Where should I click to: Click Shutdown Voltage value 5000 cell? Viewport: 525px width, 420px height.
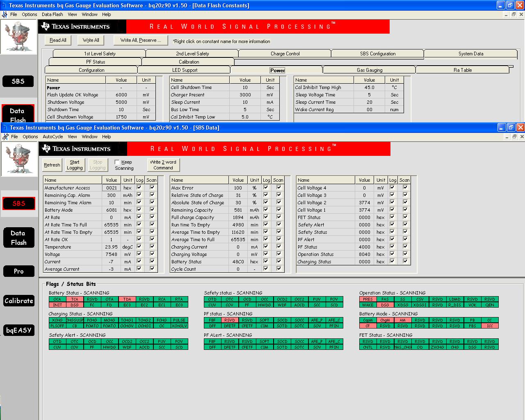(x=121, y=102)
